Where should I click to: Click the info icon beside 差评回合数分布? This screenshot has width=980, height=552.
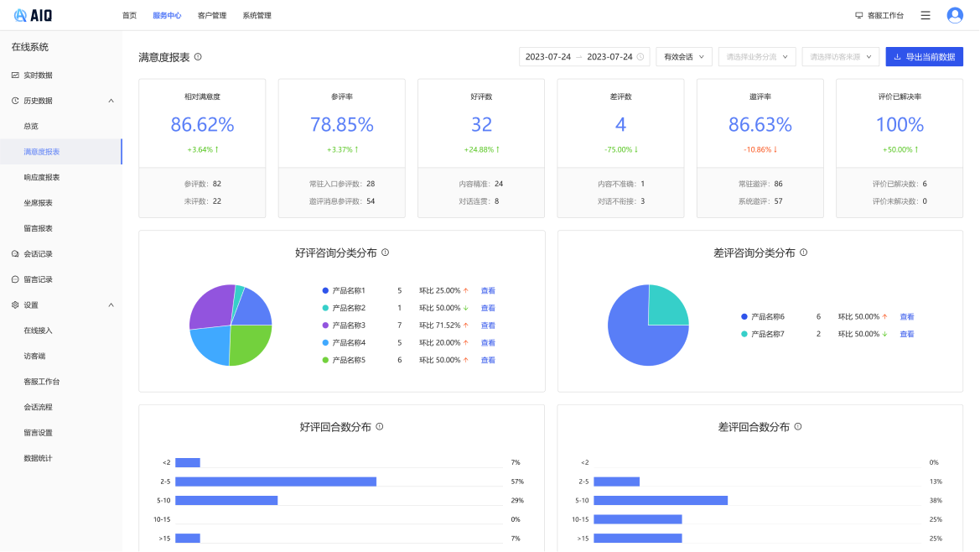point(798,427)
